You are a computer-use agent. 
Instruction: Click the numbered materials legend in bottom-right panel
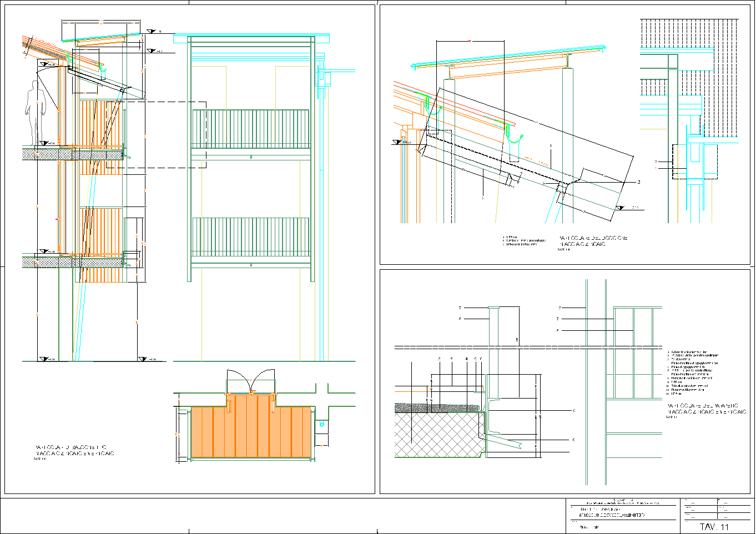pos(695,372)
